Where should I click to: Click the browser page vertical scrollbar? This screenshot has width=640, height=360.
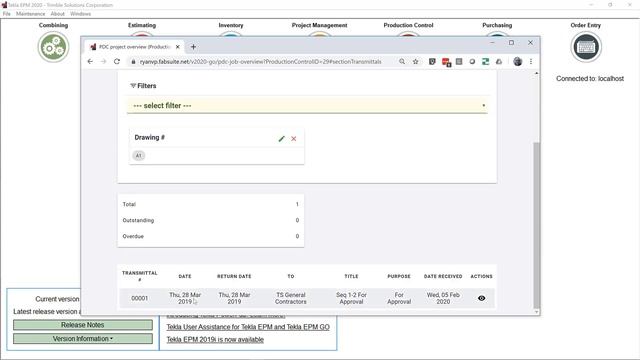[x=536, y=224]
